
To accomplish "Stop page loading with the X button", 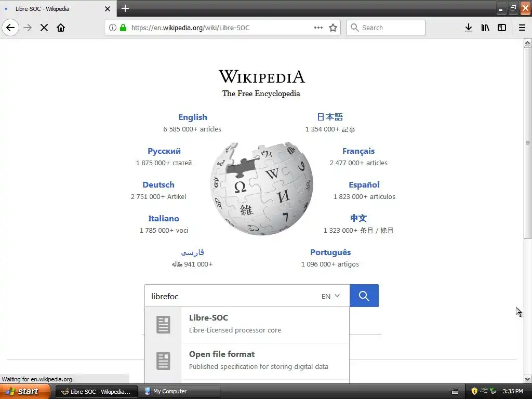I will [x=44, y=28].
